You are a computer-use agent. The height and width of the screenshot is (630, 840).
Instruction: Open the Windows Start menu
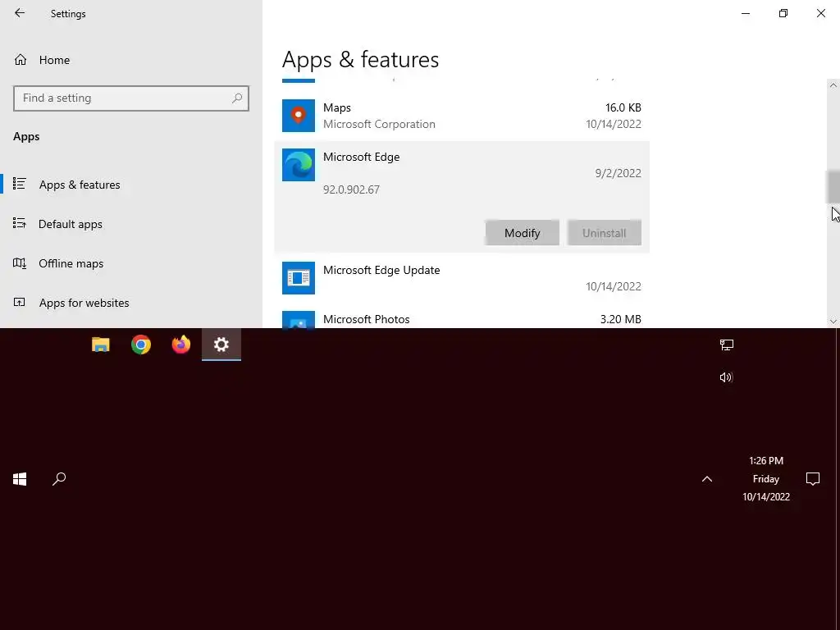20,479
